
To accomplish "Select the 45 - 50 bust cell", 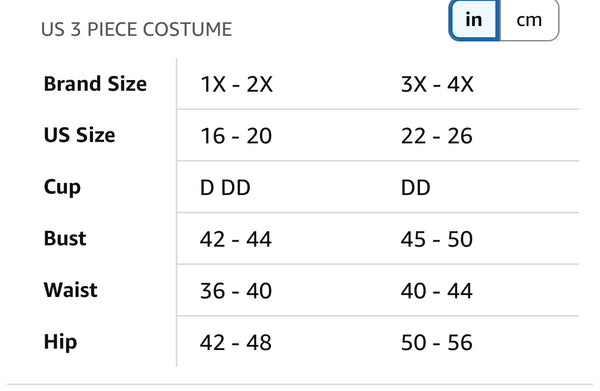I will click(x=437, y=239).
